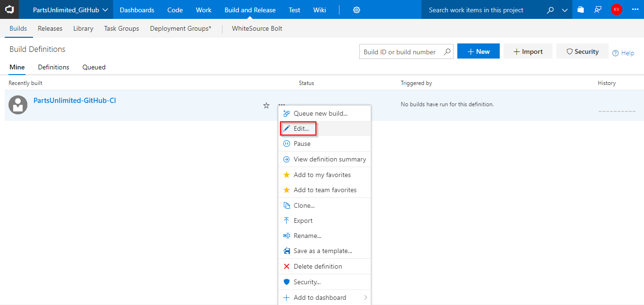
Task: Click the New build definition button
Action: tap(479, 51)
